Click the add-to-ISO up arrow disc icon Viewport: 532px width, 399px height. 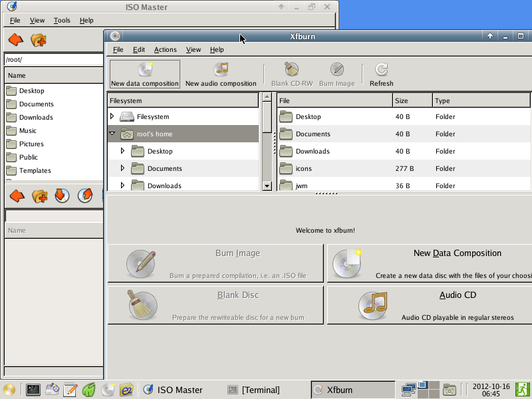click(x=85, y=196)
